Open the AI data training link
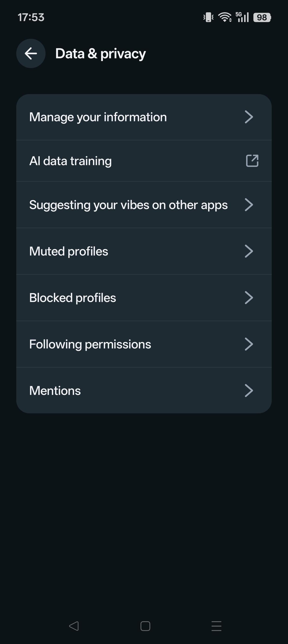 coord(71,161)
